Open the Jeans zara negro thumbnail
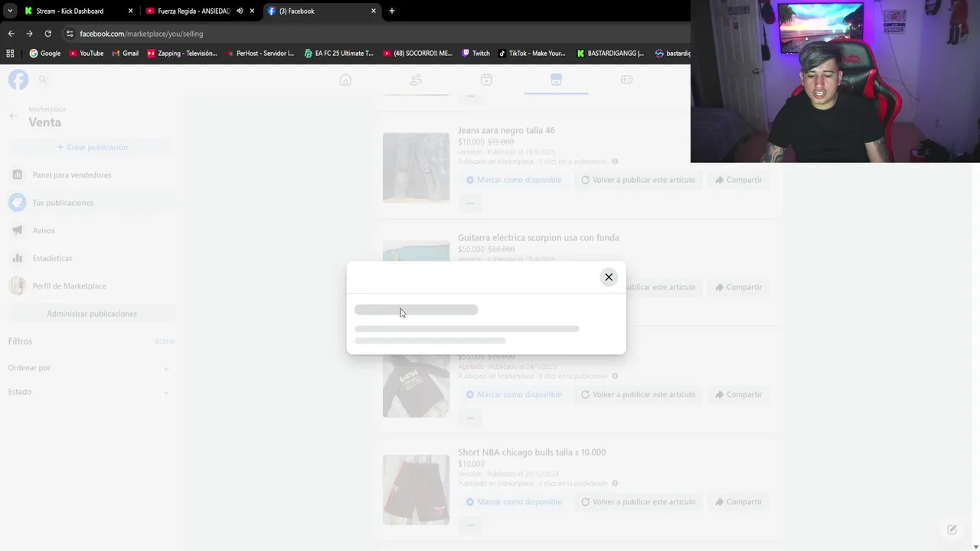980x551 pixels. pos(416,168)
